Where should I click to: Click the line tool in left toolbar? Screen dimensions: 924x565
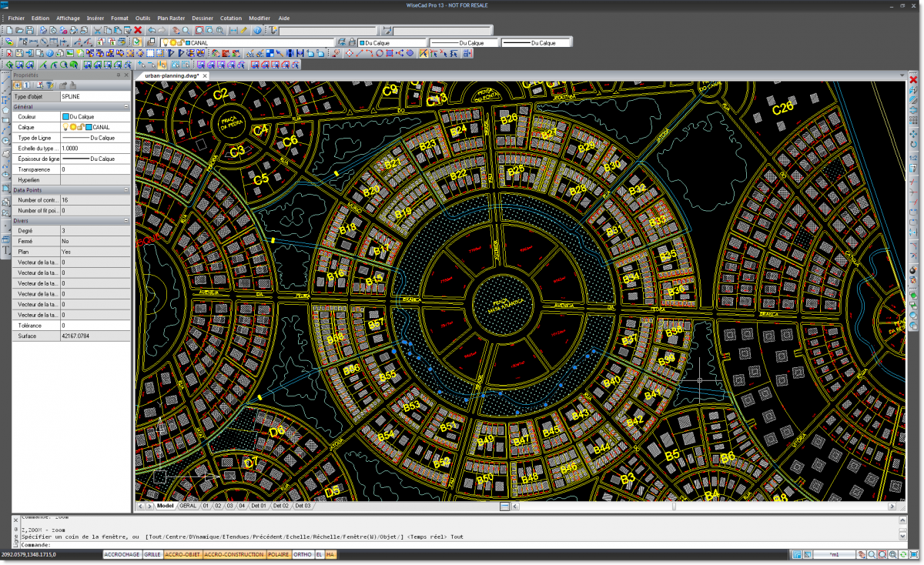point(5,80)
